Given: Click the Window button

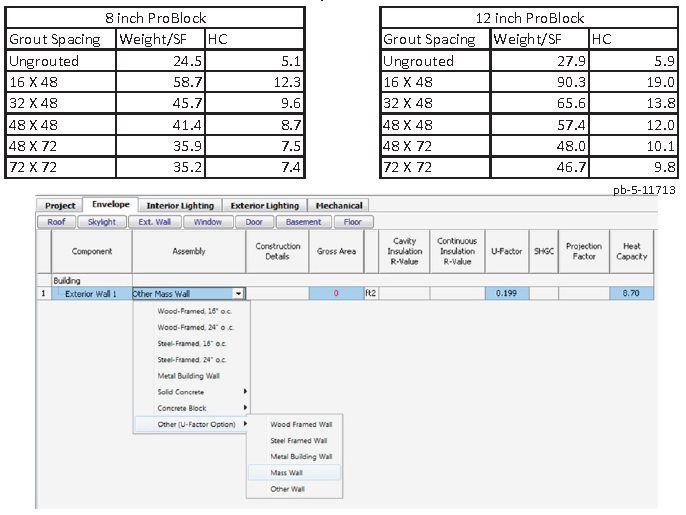Looking at the screenshot, I should [207, 222].
